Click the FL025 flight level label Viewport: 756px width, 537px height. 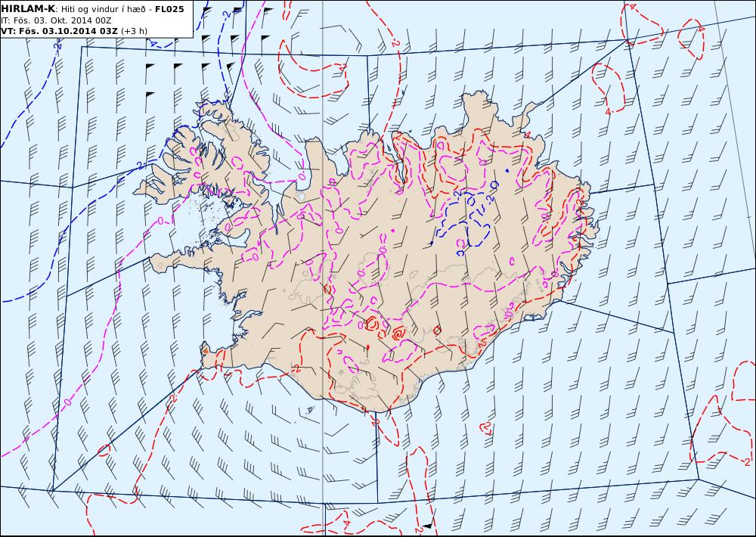pos(169,9)
